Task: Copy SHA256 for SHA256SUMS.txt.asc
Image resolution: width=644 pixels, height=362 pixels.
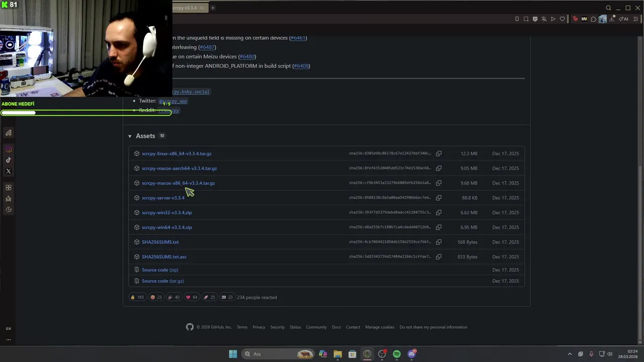Action: point(439,256)
